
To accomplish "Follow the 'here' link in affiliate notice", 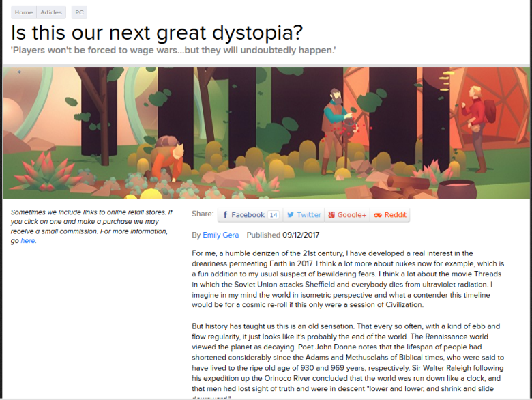I will point(28,241).
